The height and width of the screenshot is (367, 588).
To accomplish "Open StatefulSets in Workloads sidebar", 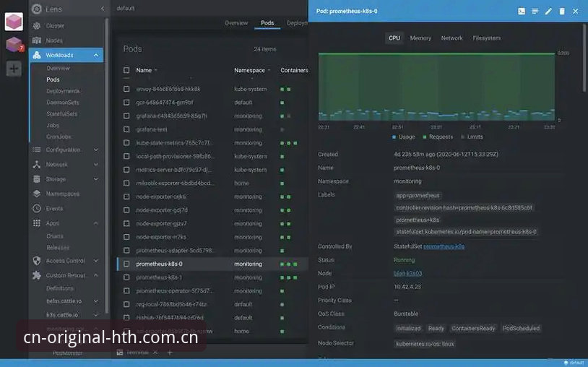I will (62, 114).
